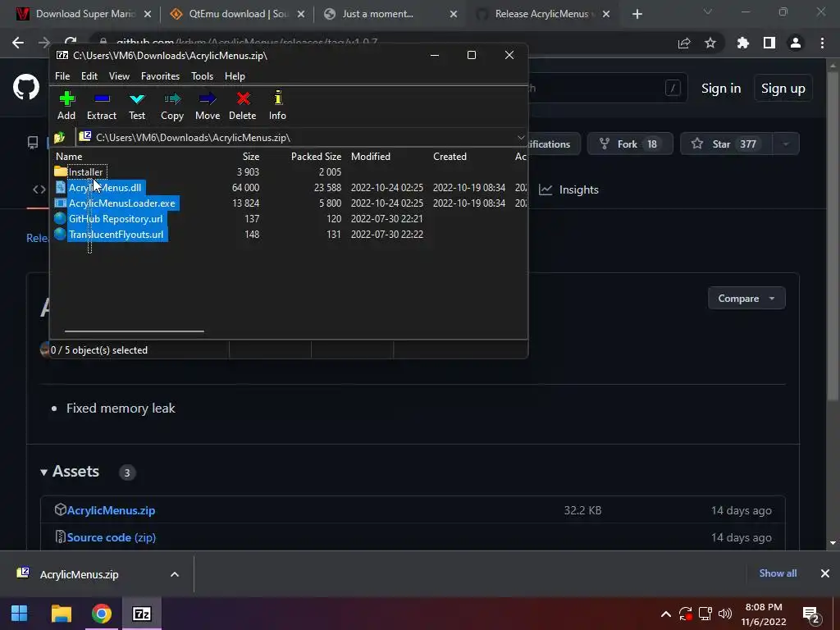Open Chrome extensions puzzle icon
This screenshot has height=630, width=840.
click(743, 43)
